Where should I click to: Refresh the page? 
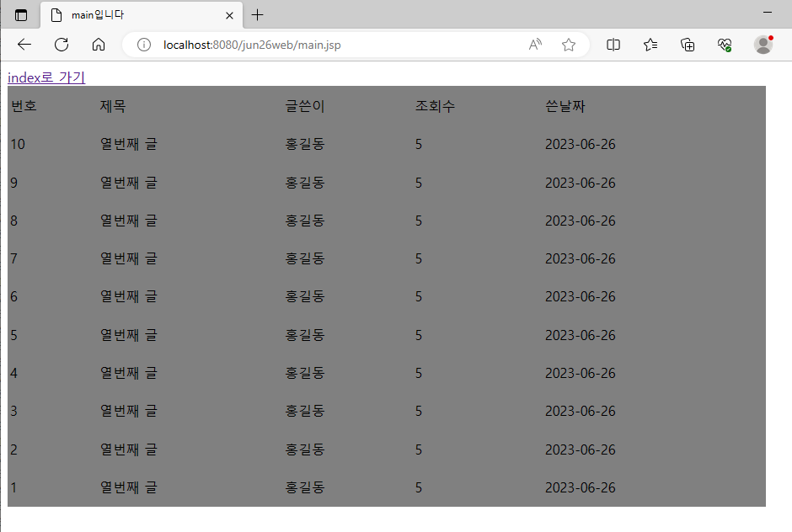pos(62,45)
